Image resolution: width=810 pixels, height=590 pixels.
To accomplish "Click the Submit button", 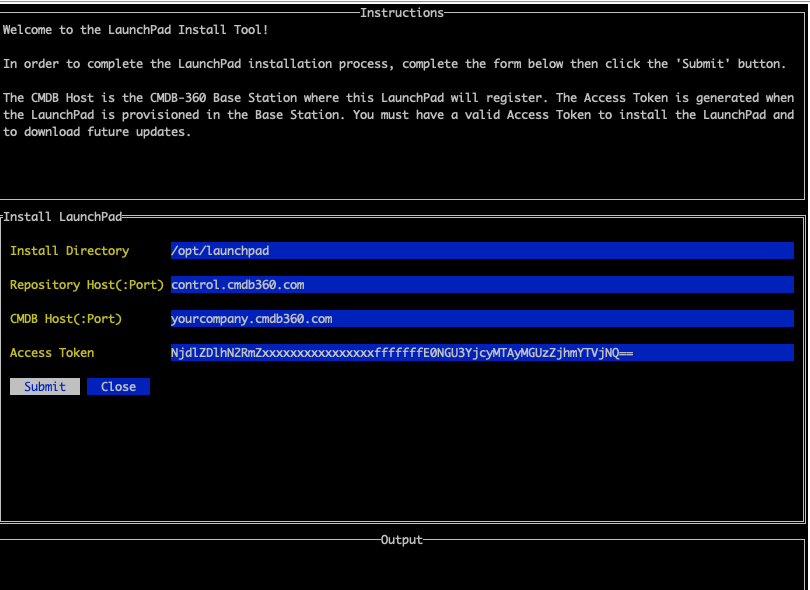I will click(x=45, y=386).
